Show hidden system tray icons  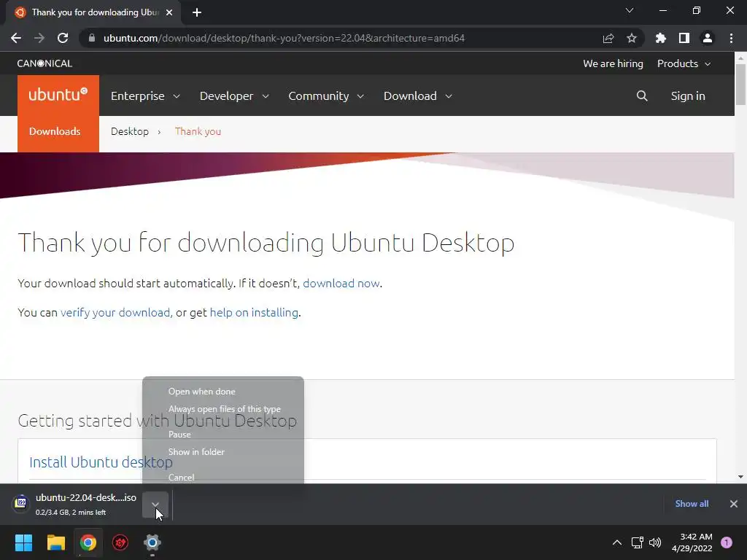[x=617, y=542]
